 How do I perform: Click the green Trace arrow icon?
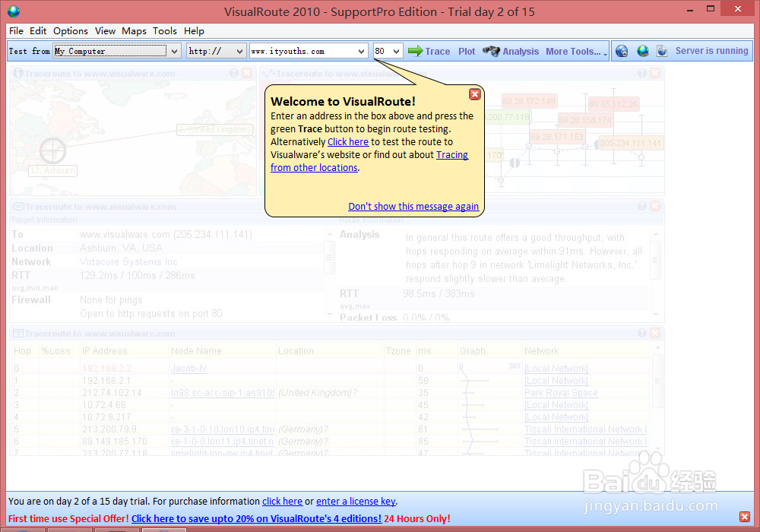416,51
